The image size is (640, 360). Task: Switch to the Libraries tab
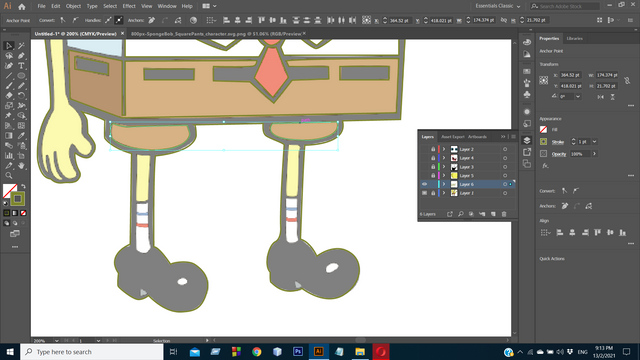tap(574, 38)
